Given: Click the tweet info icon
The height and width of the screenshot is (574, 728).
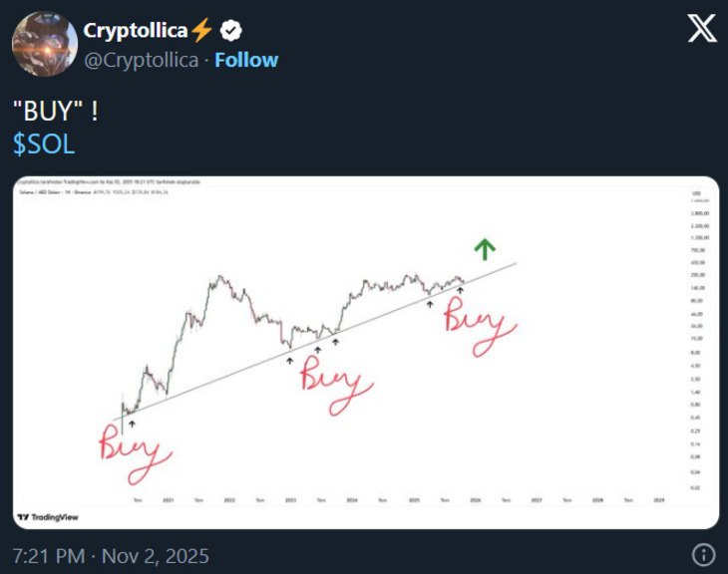Looking at the screenshot, I should coord(702,555).
